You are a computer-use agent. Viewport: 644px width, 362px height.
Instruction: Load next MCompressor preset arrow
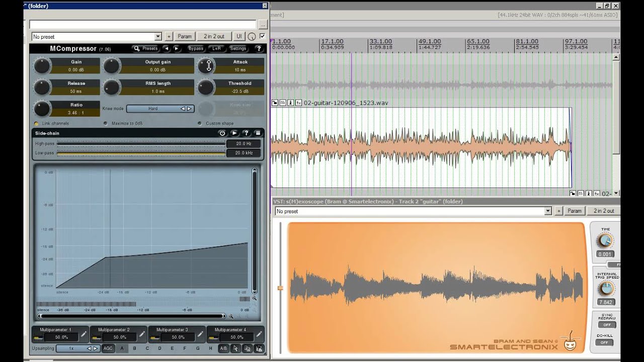tap(177, 49)
